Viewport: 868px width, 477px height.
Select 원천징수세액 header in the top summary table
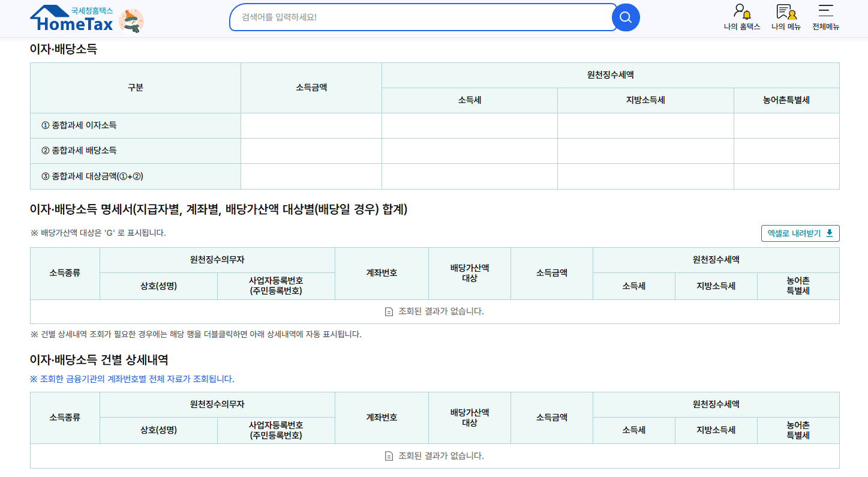(x=611, y=75)
